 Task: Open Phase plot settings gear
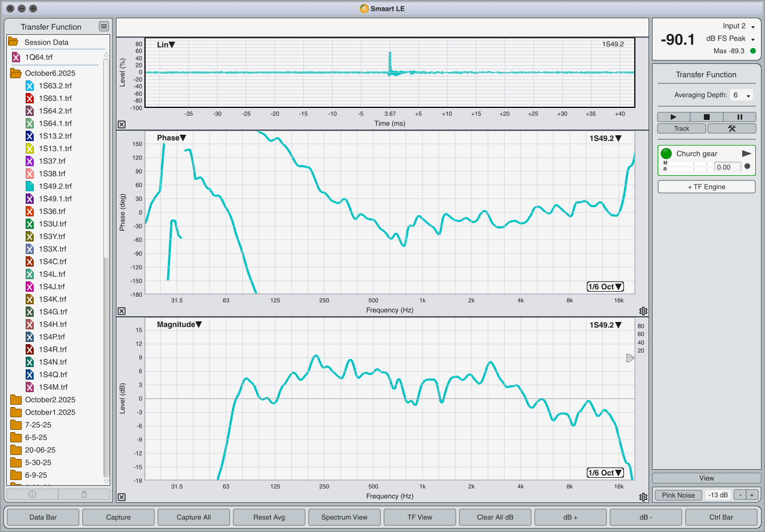click(x=643, y=311)
